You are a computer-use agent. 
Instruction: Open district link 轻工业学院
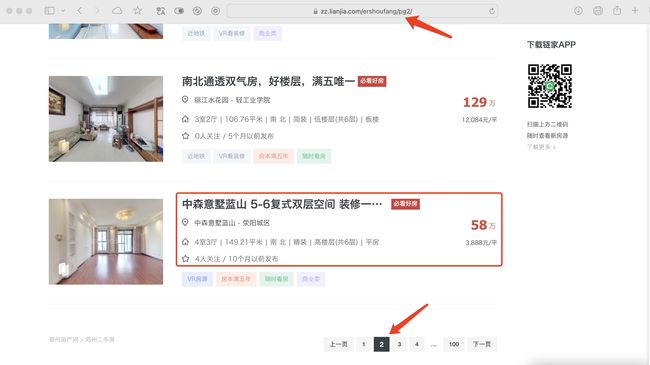[x=253, y=100]
